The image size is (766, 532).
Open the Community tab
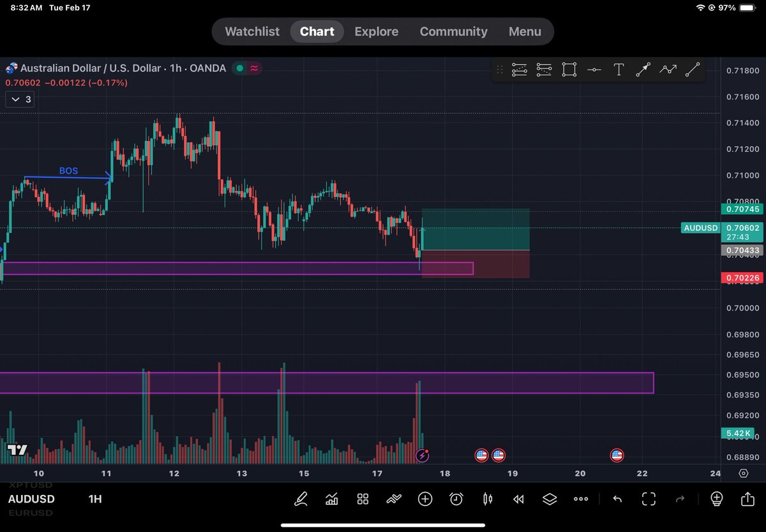coord(453,31)
